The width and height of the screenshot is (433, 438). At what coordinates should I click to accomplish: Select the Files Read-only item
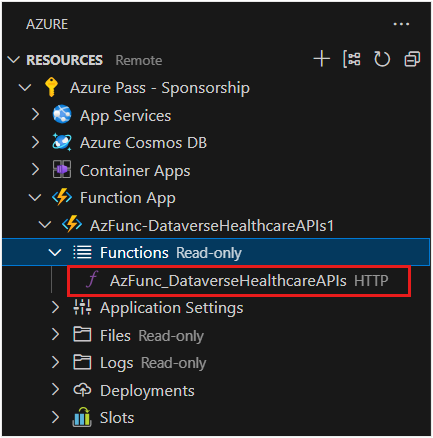pyautogui.click(x=152, y=336)
